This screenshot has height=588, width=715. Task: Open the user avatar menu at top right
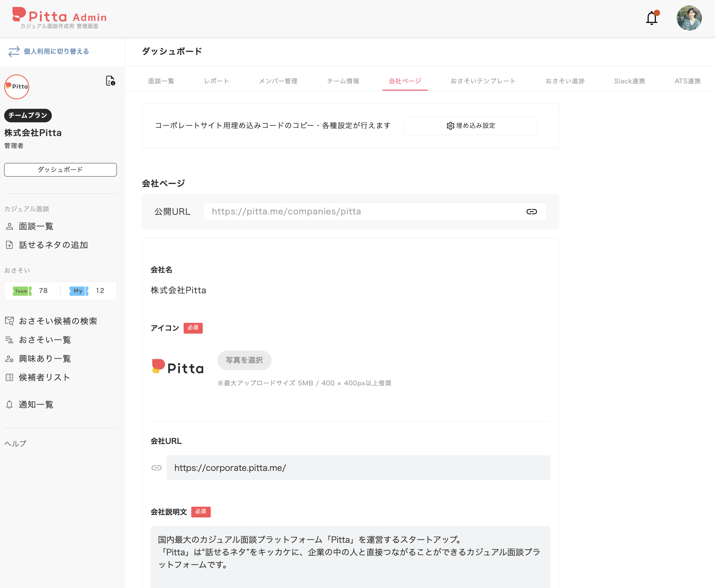pos(689,18)
